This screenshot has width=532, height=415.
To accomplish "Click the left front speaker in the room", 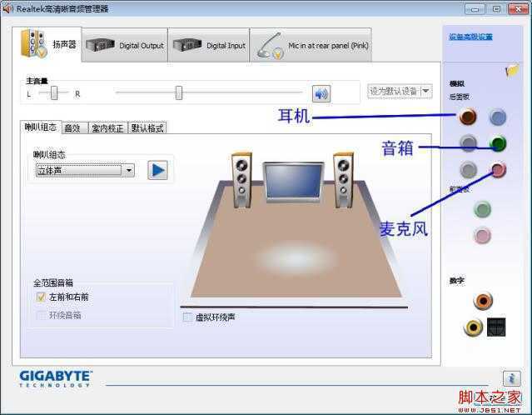I will coord(242,180).
